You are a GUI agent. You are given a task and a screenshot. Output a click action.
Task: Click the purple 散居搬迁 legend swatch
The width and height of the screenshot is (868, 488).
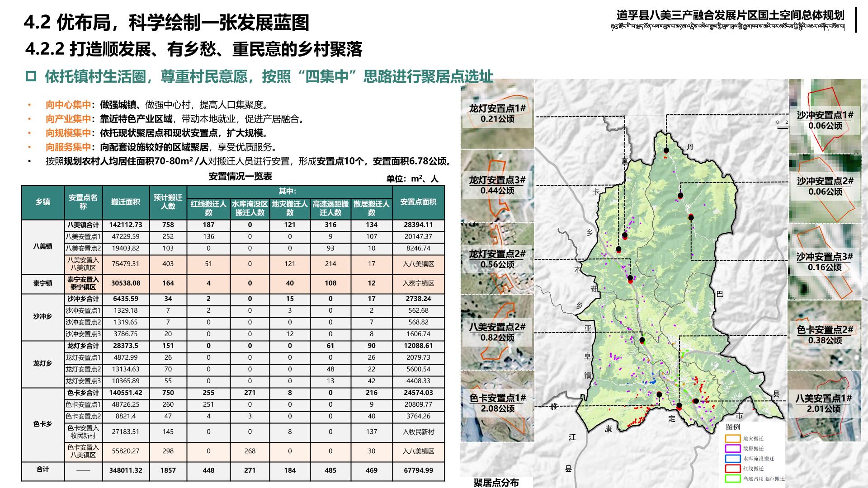coord(732,449)
